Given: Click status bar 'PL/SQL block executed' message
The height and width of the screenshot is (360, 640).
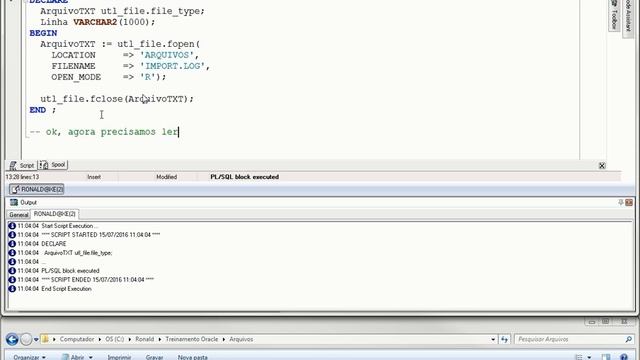Looking at the screenshot, I should tap(244, 177).
